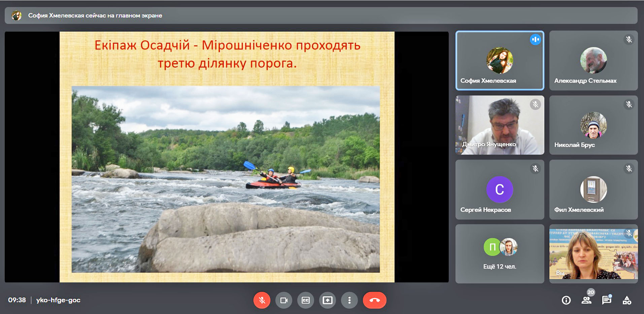Select София Хмелевская's participant tile

point(500,61)
